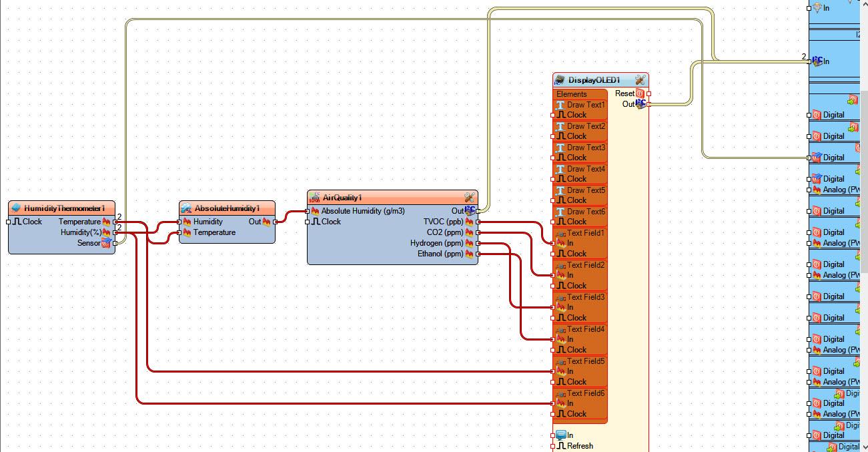The height and width of the screenshot is (452, 868).
Task: Click the Elements label in DisplayOLED1
Action: tap(572, 94)
